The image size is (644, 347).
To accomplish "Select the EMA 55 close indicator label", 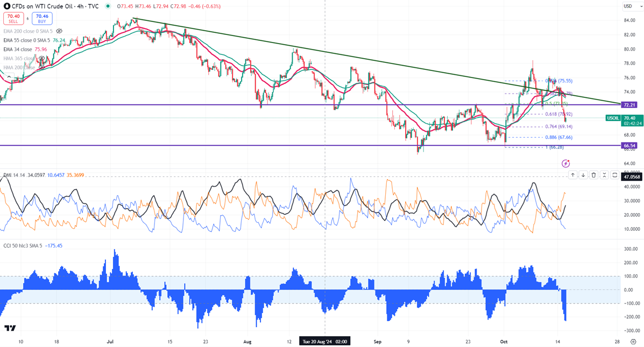I will click(27, 40).
